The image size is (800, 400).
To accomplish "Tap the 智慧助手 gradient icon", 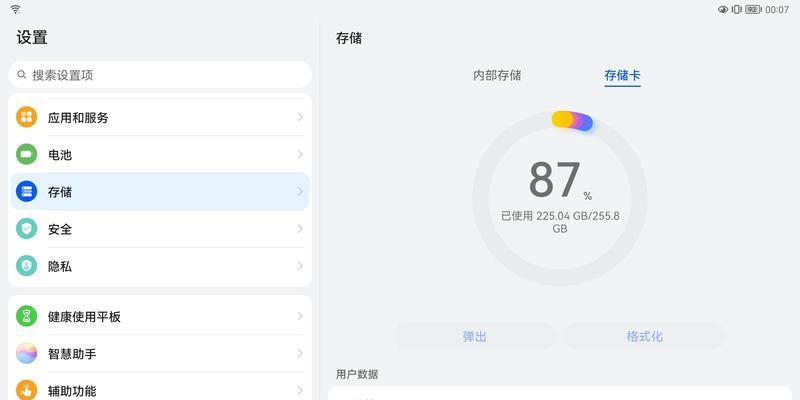I will pyautogui.click(x=27, y=353).
